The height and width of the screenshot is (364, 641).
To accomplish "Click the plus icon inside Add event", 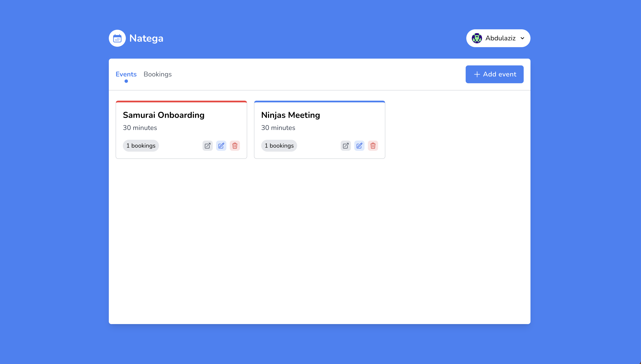I will point(477,74).
